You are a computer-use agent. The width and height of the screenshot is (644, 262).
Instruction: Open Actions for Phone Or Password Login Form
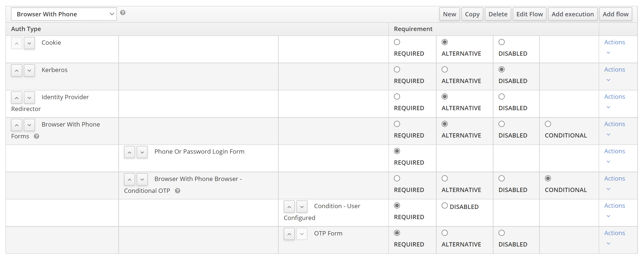coord(614,151)
